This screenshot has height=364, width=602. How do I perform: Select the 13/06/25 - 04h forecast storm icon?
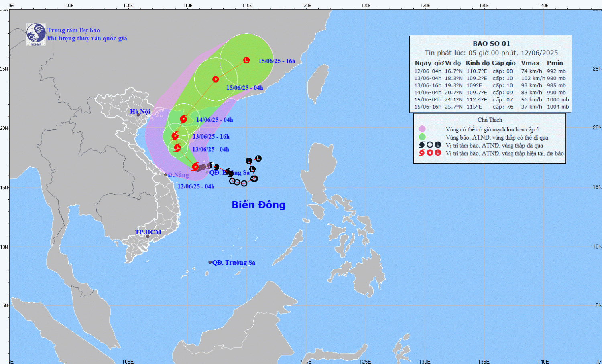pyautogui.click(x=177, y=148)
